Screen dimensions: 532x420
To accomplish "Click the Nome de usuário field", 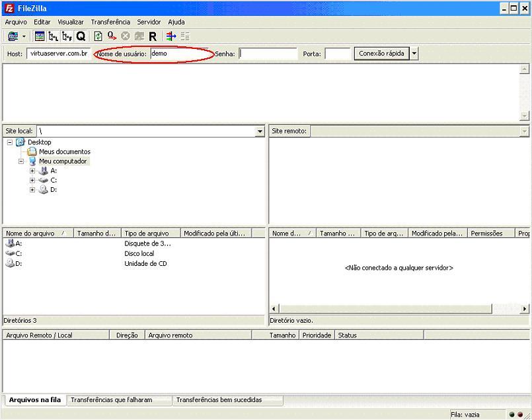I will coord(178,54).
